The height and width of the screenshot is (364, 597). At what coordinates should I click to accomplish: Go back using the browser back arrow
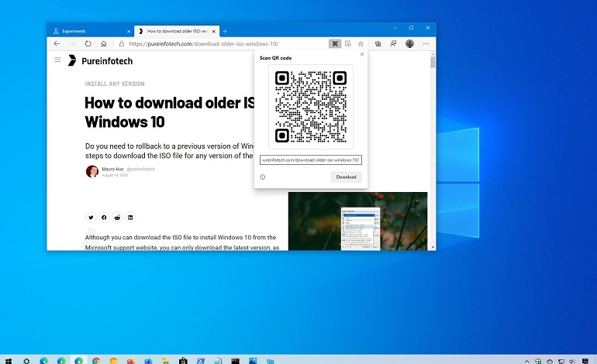coord(57,43)
